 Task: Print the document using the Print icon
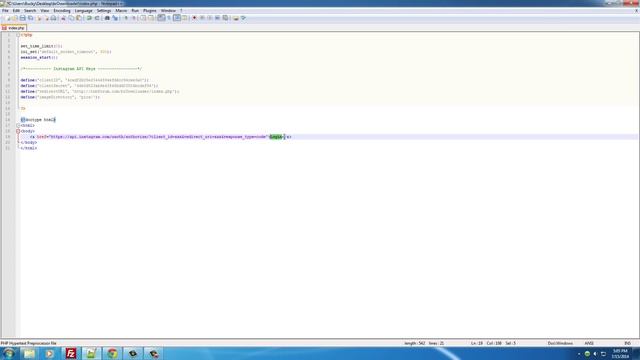pyautogui.click(x=53, y=18)
